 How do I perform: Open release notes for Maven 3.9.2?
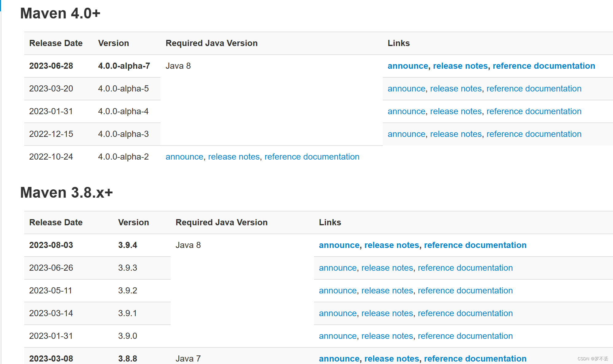click(x=387, y=291)
